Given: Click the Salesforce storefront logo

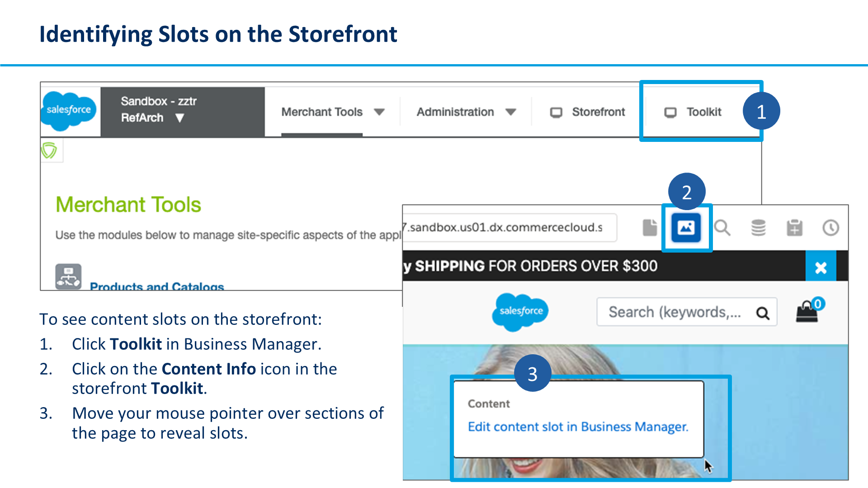Looking at the screenshot, I should (520, 311).
